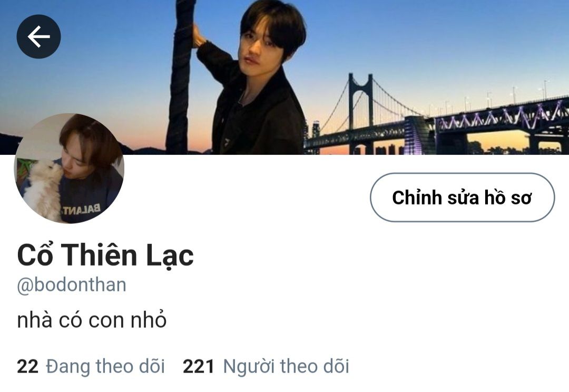Open the 221 Người theo dõi list
Image resolution: width=569 pixels, height=392 pixels.
[x=266, y=366]
